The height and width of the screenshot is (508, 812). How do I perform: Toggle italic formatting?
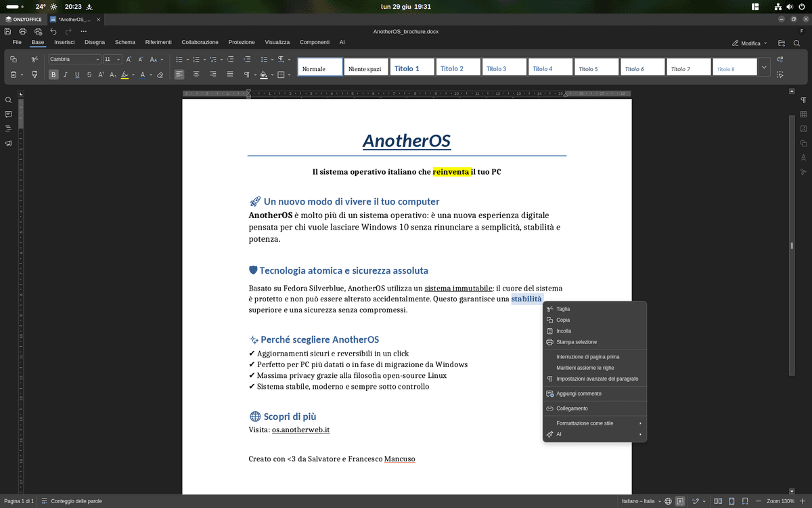pyautogui.click(x=66, y=75)
